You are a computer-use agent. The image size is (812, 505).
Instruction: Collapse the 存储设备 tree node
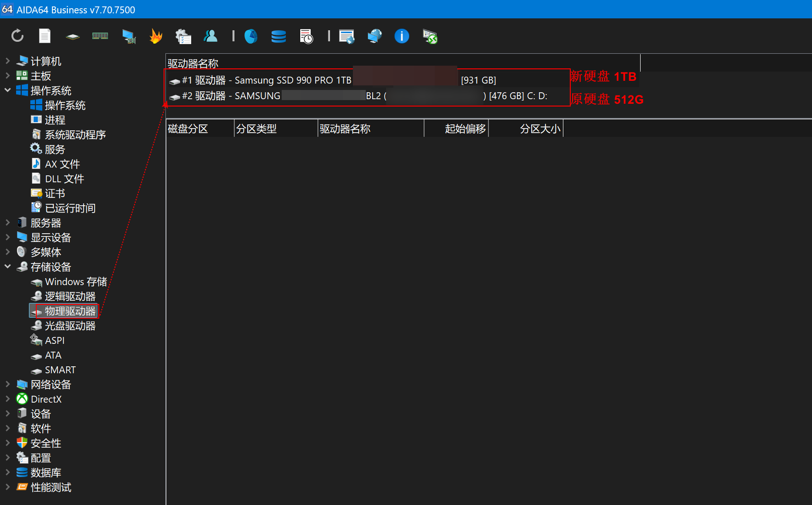click(7, 266)
